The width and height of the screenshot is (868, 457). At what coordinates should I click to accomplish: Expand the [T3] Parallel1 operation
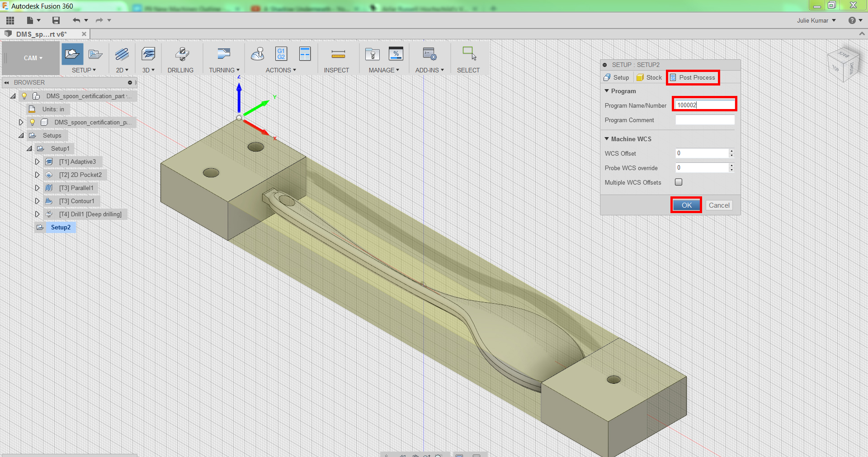click(x=38, y=188)
